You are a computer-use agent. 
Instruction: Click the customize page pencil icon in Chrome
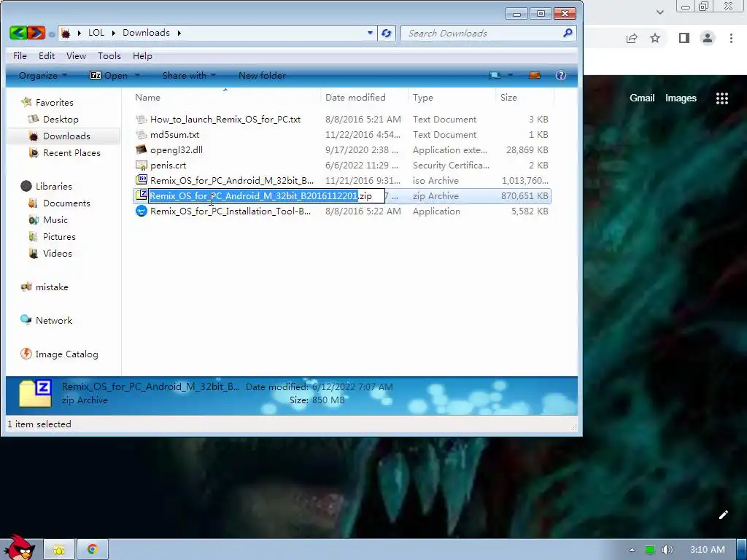pyautogui.click(x=723, y=515)
